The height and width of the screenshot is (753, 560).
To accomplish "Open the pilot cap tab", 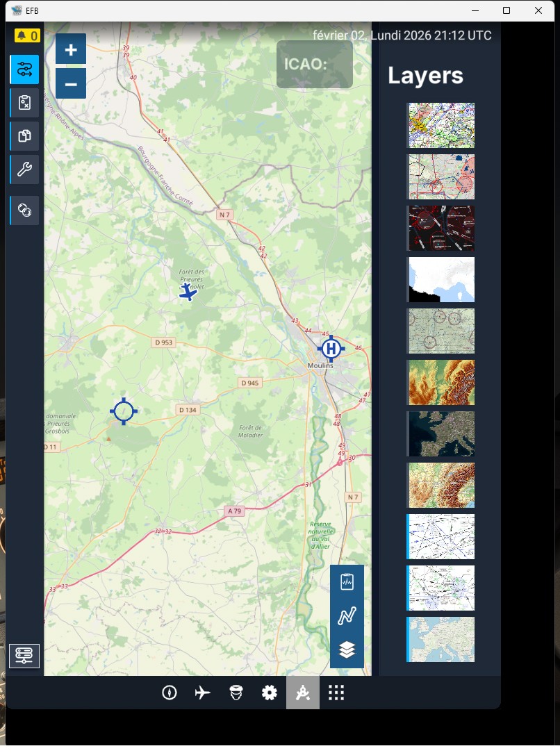I will (x=236, y=693).
